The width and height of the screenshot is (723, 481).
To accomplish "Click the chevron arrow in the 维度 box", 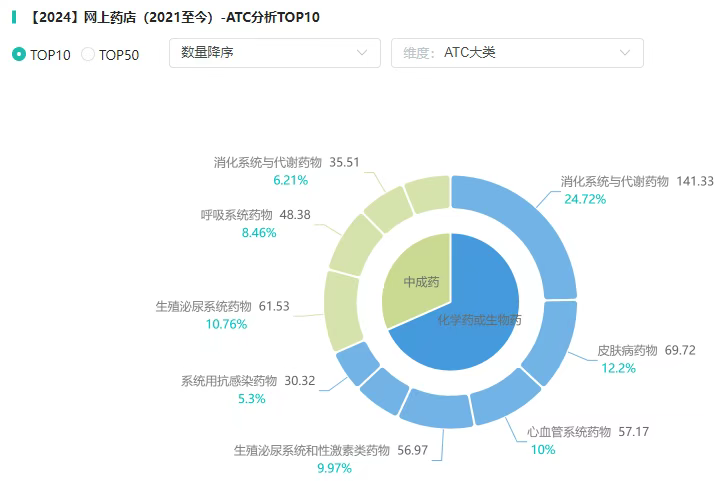I will click(x=626, y=53).
